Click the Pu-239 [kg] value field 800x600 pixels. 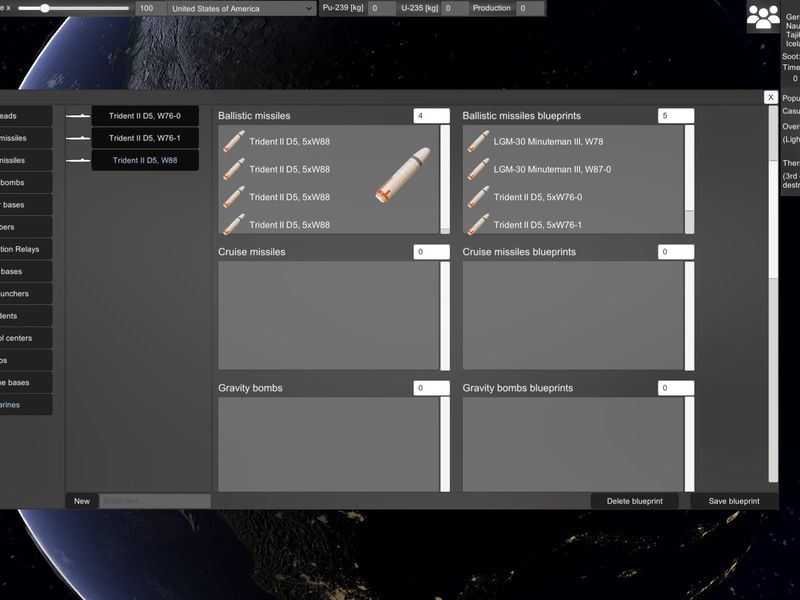[x=381, y=9]
